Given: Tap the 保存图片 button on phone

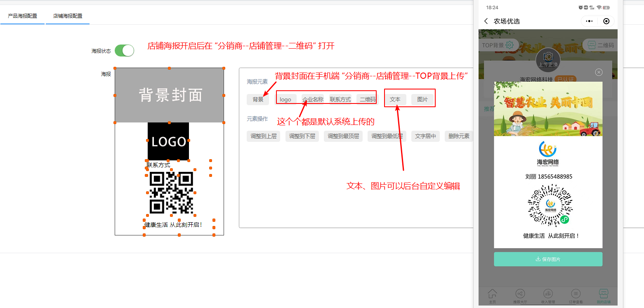Looking at the screenshot, I should (548, 259).
